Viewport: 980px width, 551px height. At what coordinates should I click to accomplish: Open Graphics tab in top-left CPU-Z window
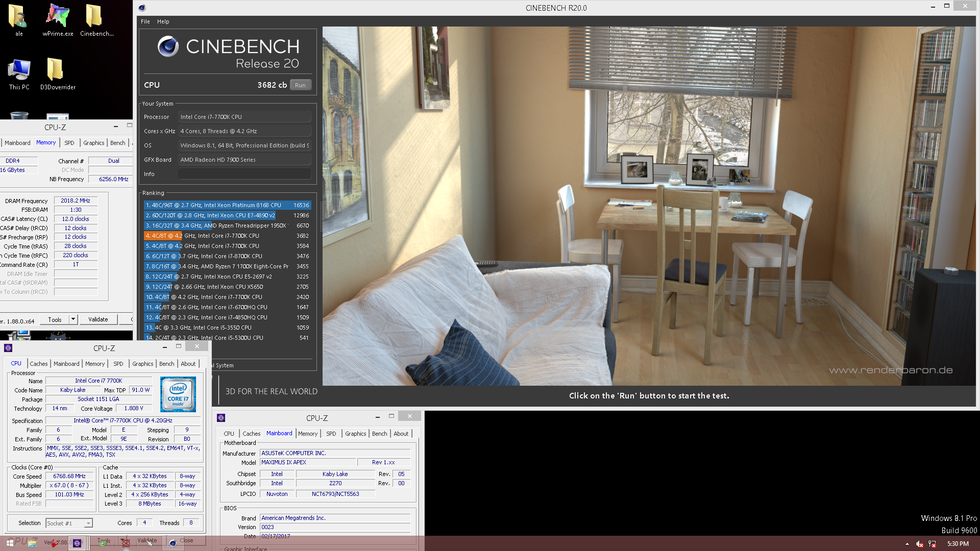93,143
